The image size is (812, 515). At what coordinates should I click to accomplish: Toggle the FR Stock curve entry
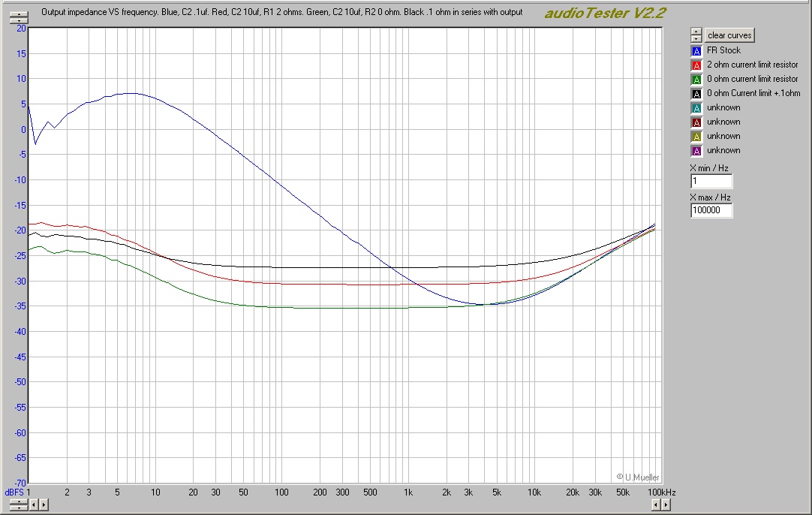click(724, 50)
